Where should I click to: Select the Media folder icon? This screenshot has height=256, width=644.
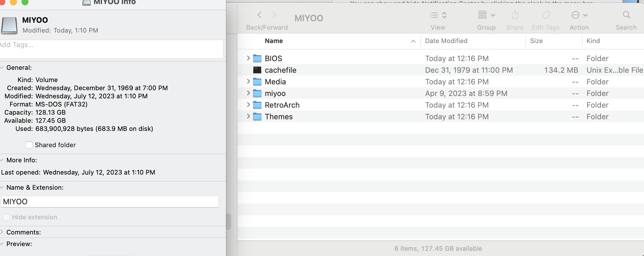point(257,82)
